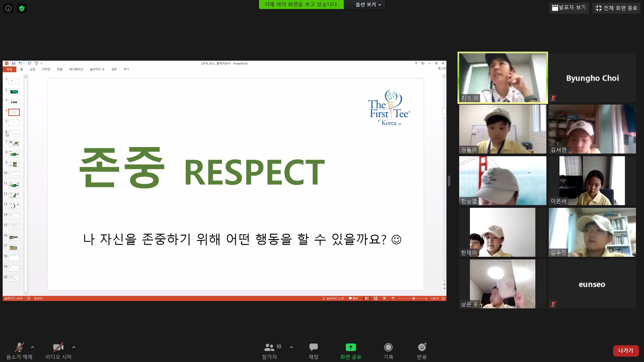Exit full screen mode

tap(616, 8)
